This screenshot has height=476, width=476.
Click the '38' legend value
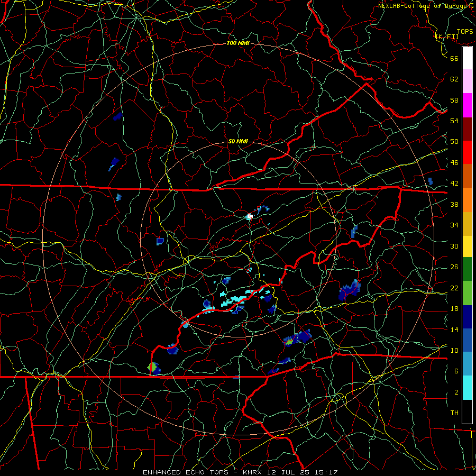(x=454, y=204)
